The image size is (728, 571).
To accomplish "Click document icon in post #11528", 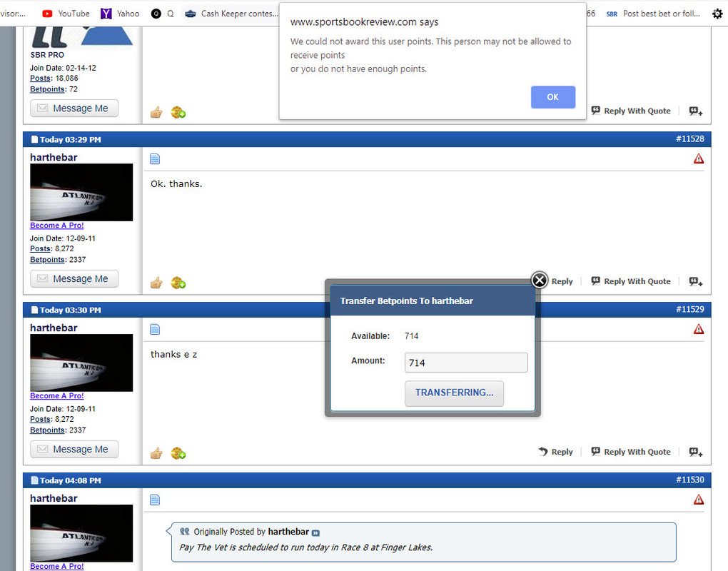I will [x=155, y=159].
